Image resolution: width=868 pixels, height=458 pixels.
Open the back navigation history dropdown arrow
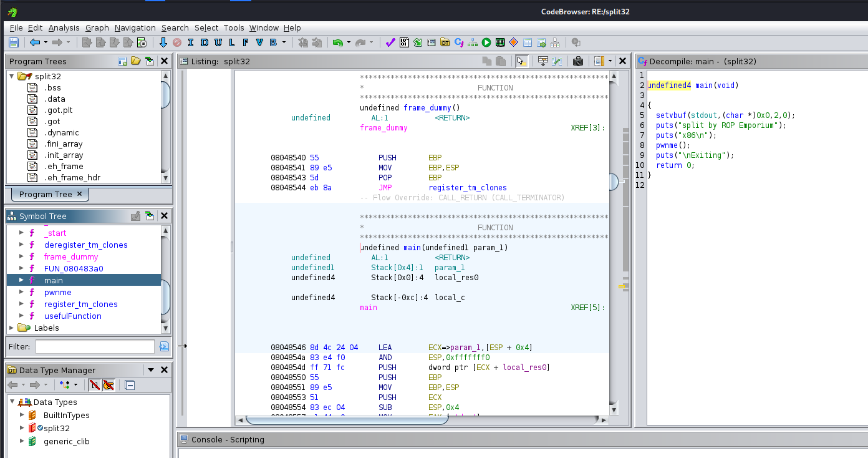(x=46, y=42)
